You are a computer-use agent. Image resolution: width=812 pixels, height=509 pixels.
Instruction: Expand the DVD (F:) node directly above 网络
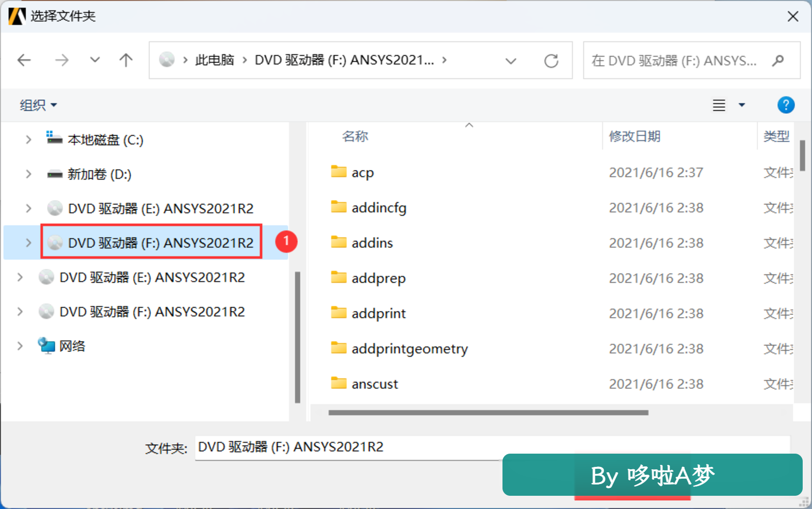pos(20,312)
